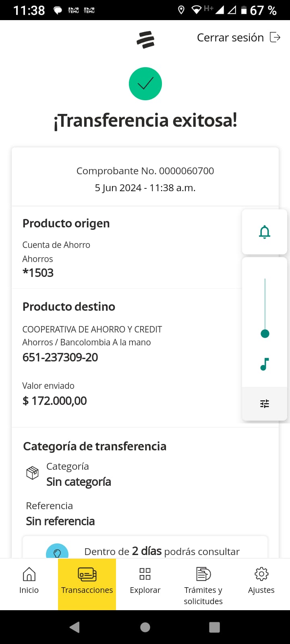Tap the green success checkmark icon

(145, 84)
